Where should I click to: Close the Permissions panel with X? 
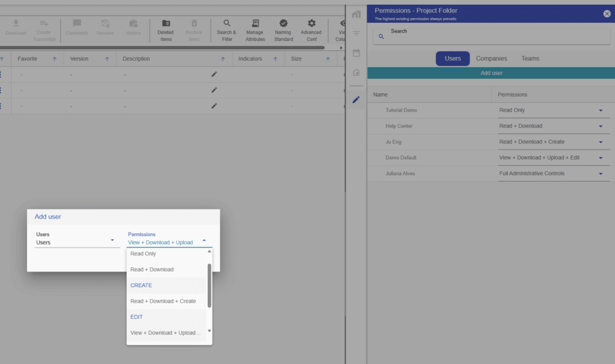pos(607,13)
